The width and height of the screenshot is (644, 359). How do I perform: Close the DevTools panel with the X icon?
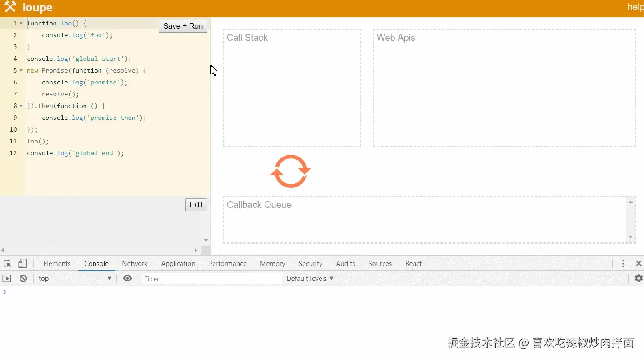pyautogui.click(x=639, y=264)
